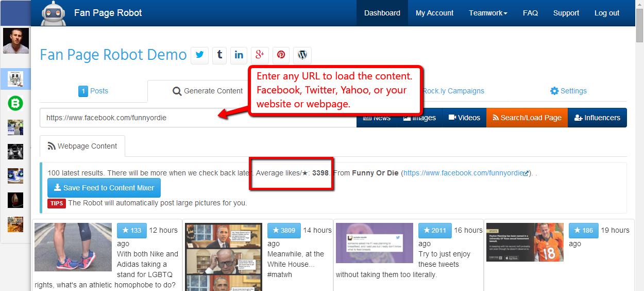Switch to the Posts tab
The height and width of the screenshot is (291, 644).
(93, 91)
